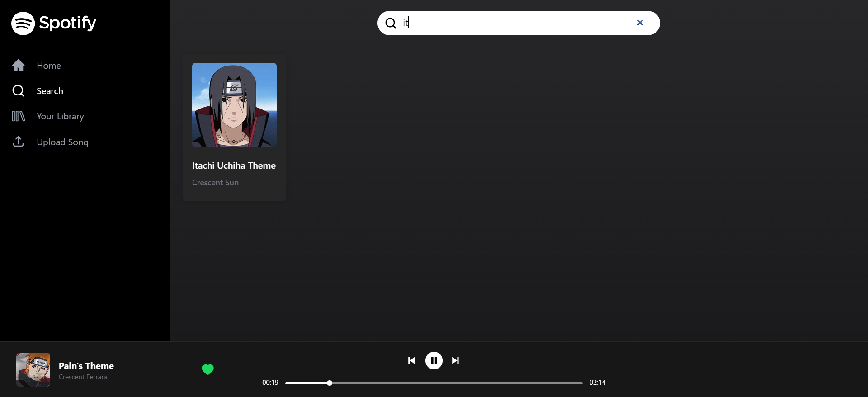
Task: Unlike Pain's Theme with the green heart
Action: pos(208,369)
